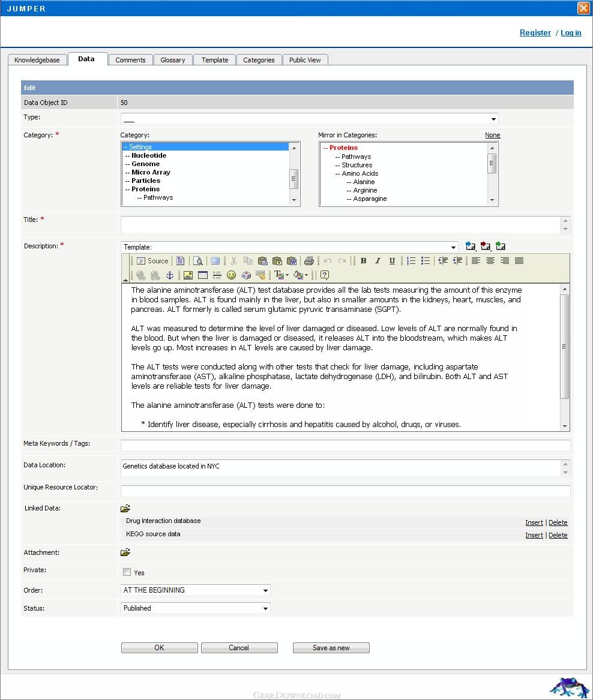Image resolution: width=593 pixels, height=700 pixels.
Task: Open Linked Data folder icon
Action: point(125,509)
